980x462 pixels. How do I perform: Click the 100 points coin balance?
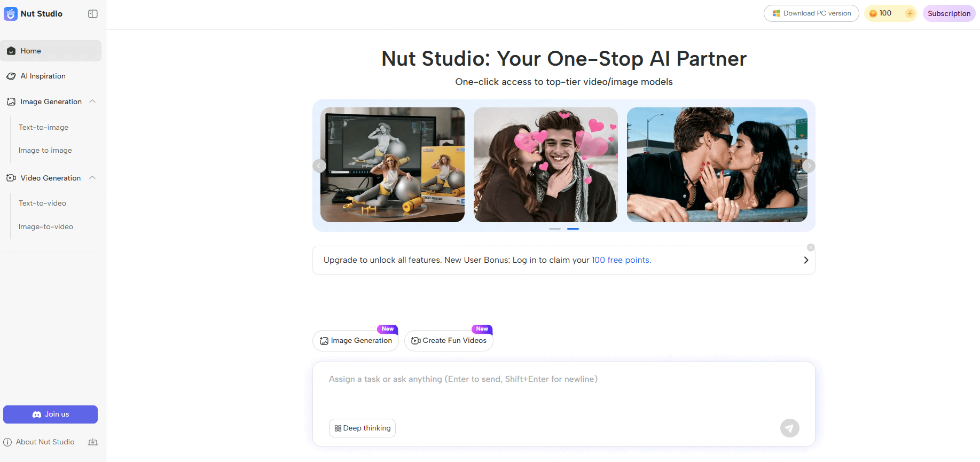[x=881, y=13]
